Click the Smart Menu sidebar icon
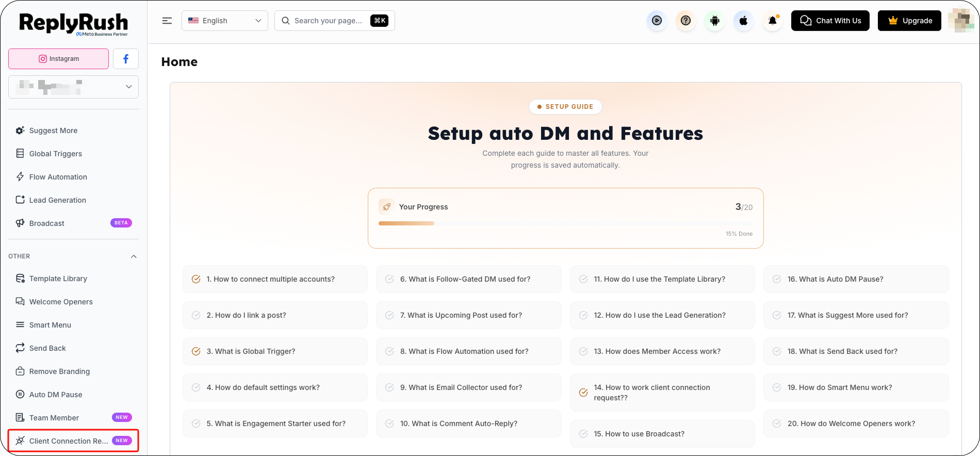This screenshot has height=456, width=980. click(x=20, y=324)
